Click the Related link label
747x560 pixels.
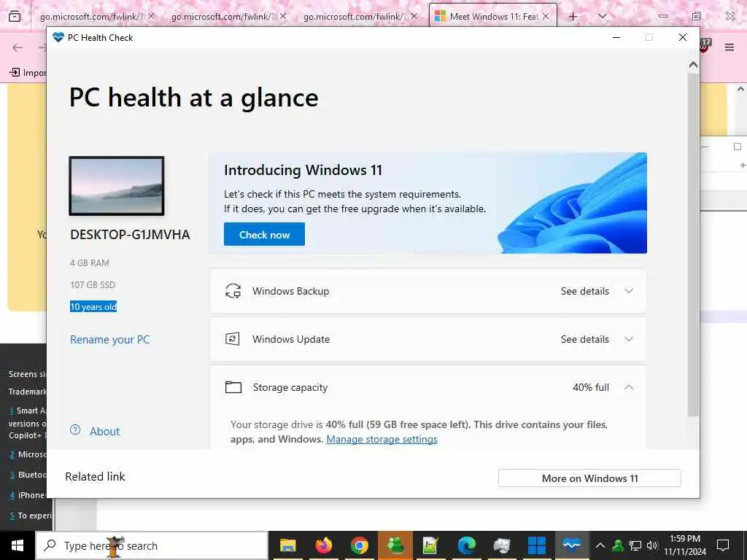[96, 476]
